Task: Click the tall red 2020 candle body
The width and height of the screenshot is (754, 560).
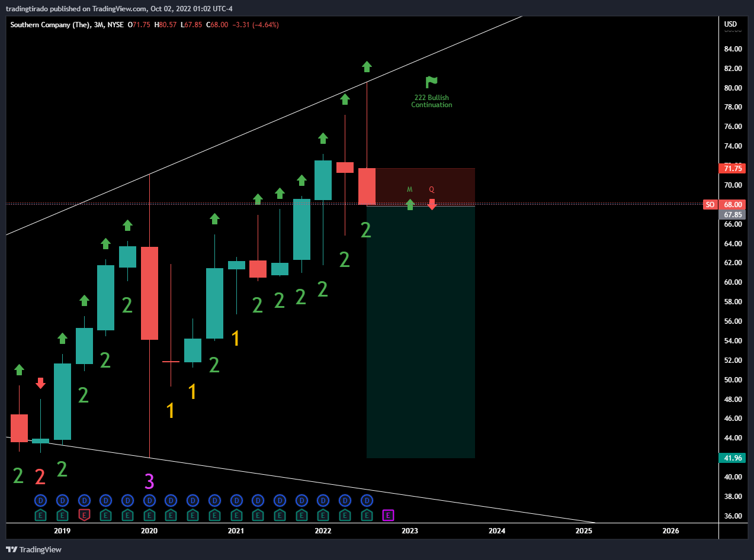Action: click(x=149, y=293)
